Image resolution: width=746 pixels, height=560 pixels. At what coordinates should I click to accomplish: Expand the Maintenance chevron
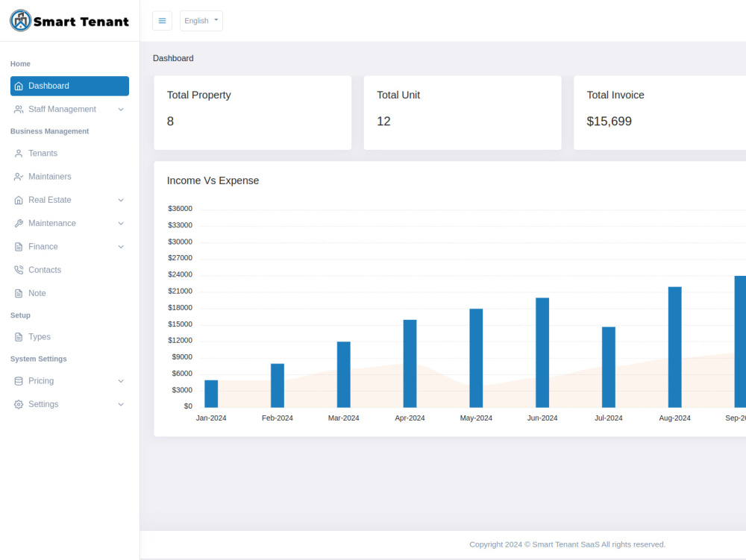point(121,224)
